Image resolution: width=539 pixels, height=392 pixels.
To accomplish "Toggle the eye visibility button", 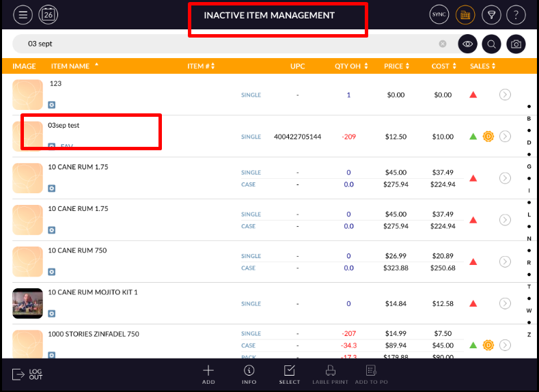I will [x=467, y=44].
